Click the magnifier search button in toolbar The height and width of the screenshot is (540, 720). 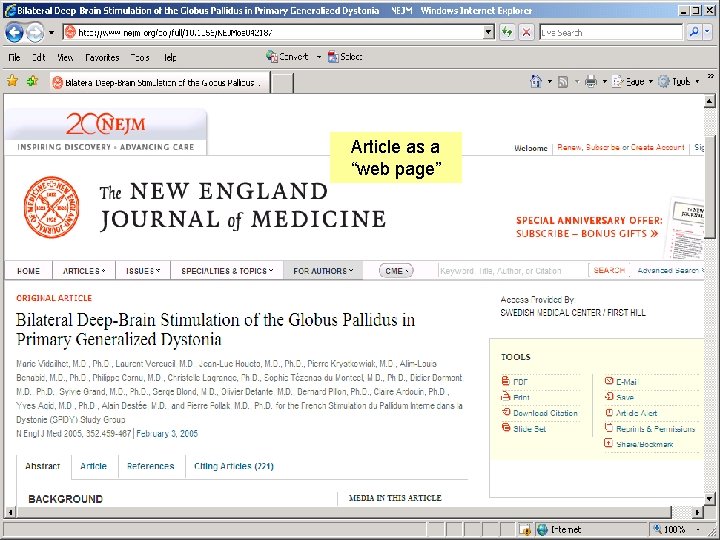pyautogui.click(x=694, y=32)
